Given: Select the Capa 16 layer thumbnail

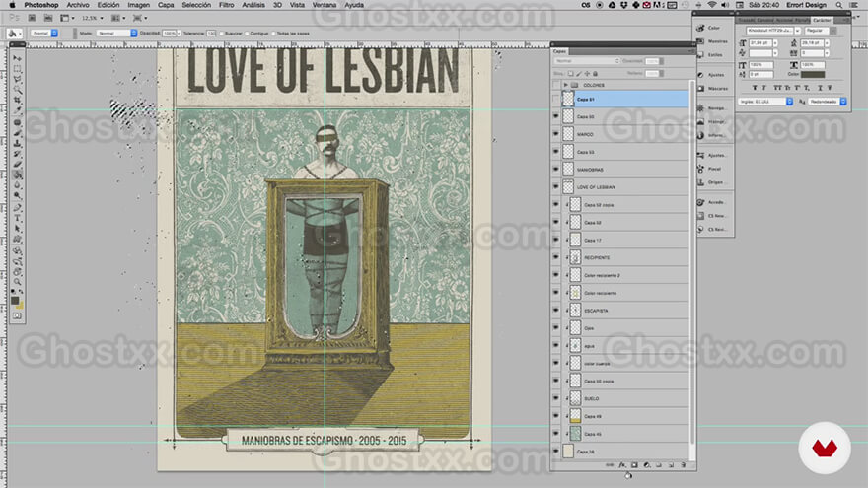Looking at the screenshot, I should [x=568, y=451].
